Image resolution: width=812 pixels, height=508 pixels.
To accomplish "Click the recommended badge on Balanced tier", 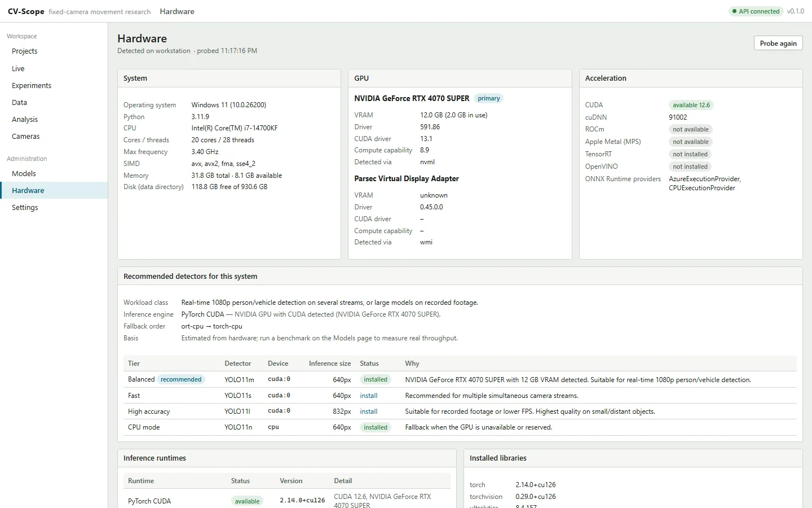I will pyautogui.click(x=181, y=379).
